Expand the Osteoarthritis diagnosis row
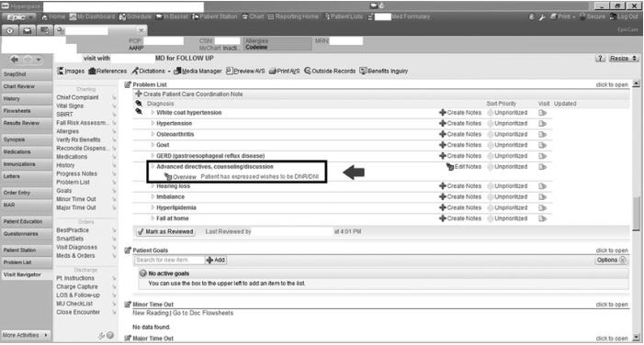 tap(153, 134)
